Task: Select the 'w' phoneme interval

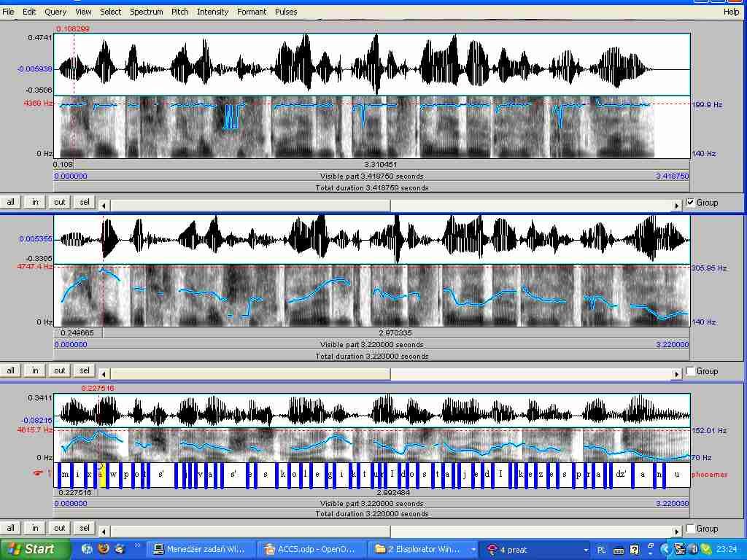Action: (113, 474)
